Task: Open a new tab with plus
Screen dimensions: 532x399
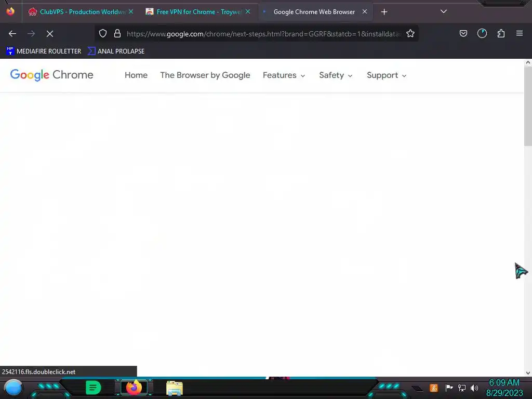Action: tap(384, 12)
